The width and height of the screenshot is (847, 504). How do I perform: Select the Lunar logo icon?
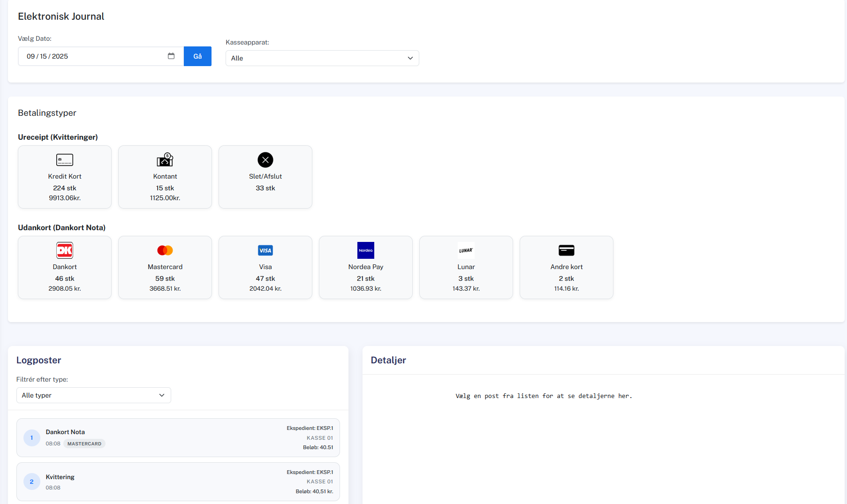pyautogui.click(x=466, y=250)
